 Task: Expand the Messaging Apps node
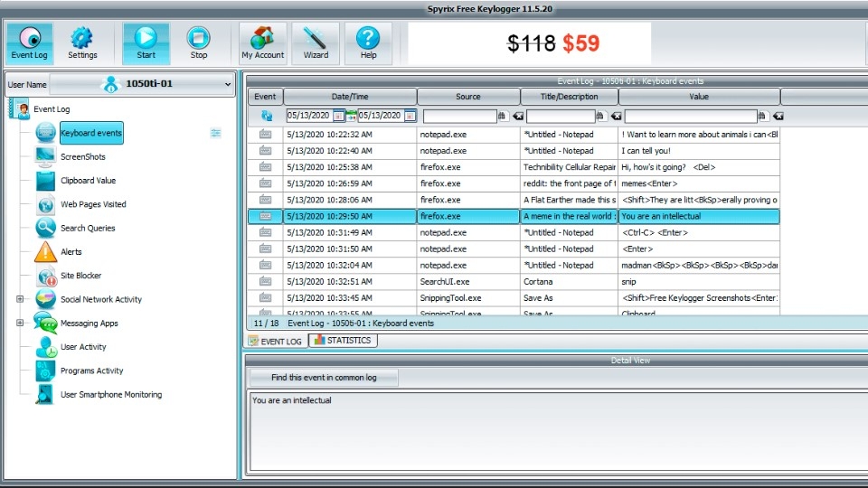point(20,323)
